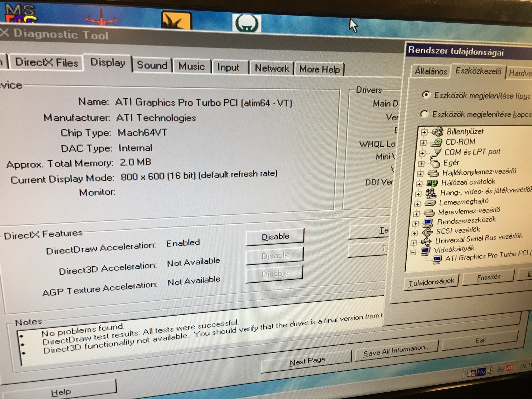This screenshot has width=532, height=399.
Task: Expand the Universal Serial Bus vezérlők node
Action: pyautogui.click(x=413, y=243)
